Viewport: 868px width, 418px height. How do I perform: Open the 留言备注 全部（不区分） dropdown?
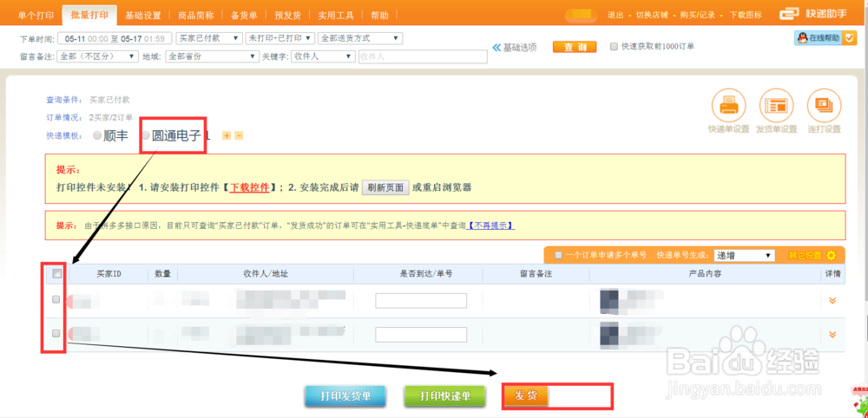(97, 56)
